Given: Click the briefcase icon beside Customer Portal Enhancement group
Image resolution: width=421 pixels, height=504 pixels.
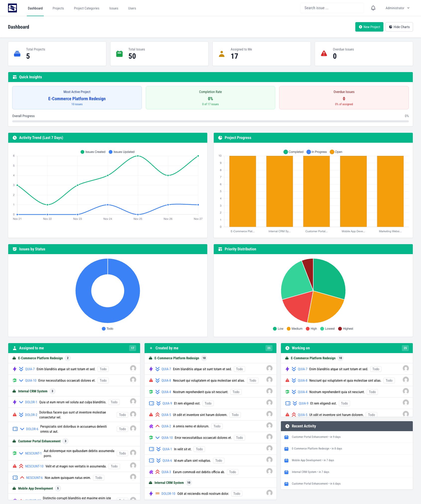Looking at the screenshot, I should [x=14, y=441].
